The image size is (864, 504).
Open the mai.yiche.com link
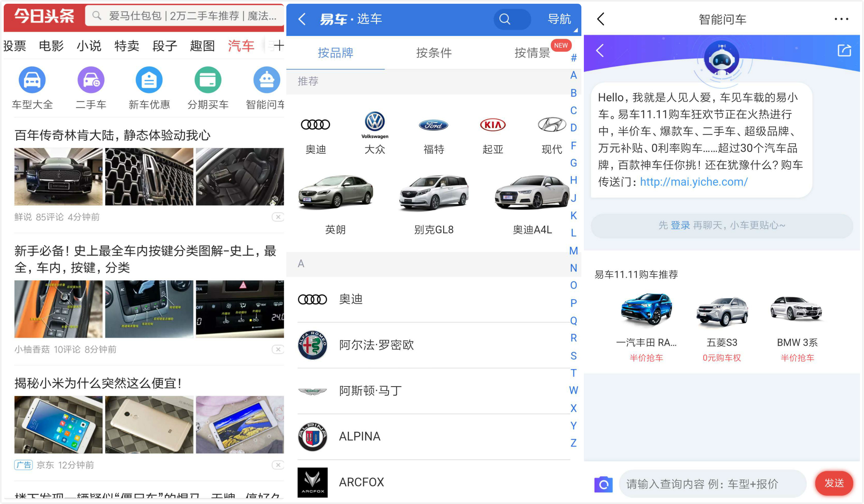[693, 182]
